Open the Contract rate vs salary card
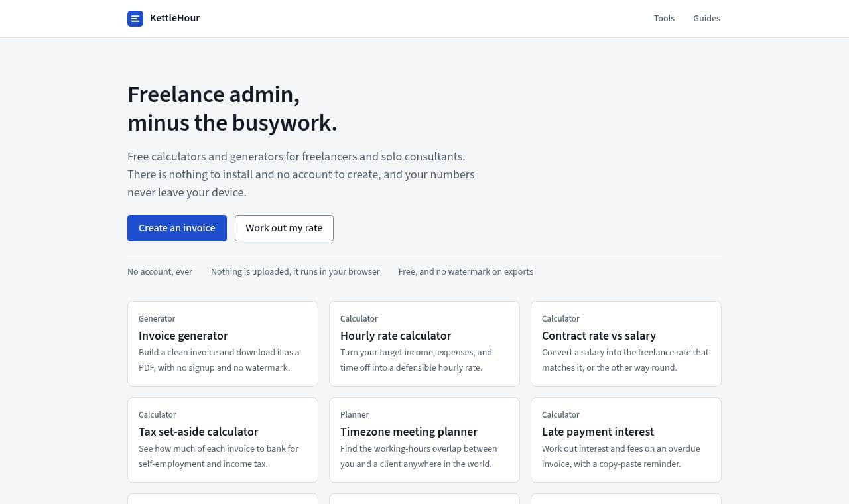849x504 pixels. 626,344
